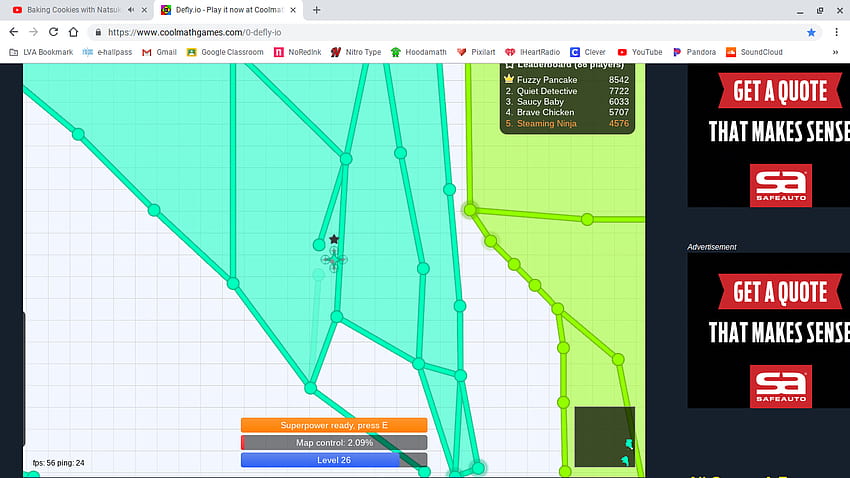This screenshot has height=478, width=850.
Task: Click the Level 26 progress bar
Action: [x=334, y=460]
